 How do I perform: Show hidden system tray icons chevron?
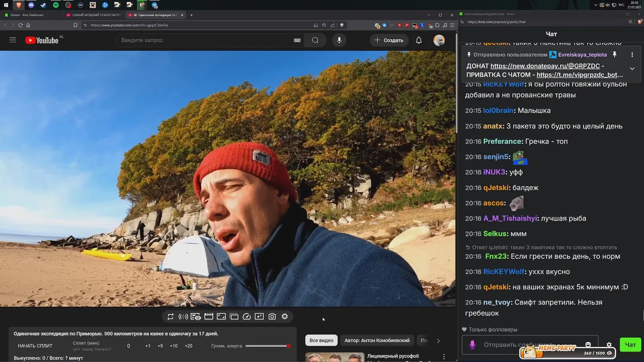click(x=596, y=5)
